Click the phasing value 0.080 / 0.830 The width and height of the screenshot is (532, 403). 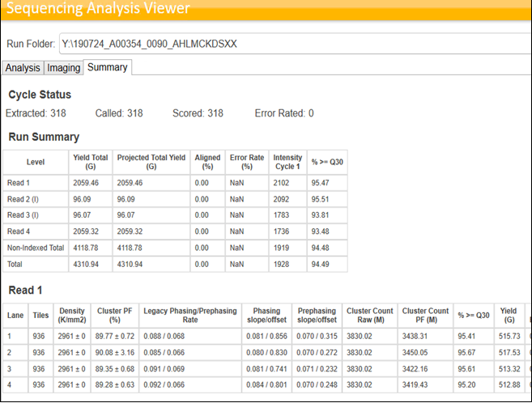coord(266,353)
